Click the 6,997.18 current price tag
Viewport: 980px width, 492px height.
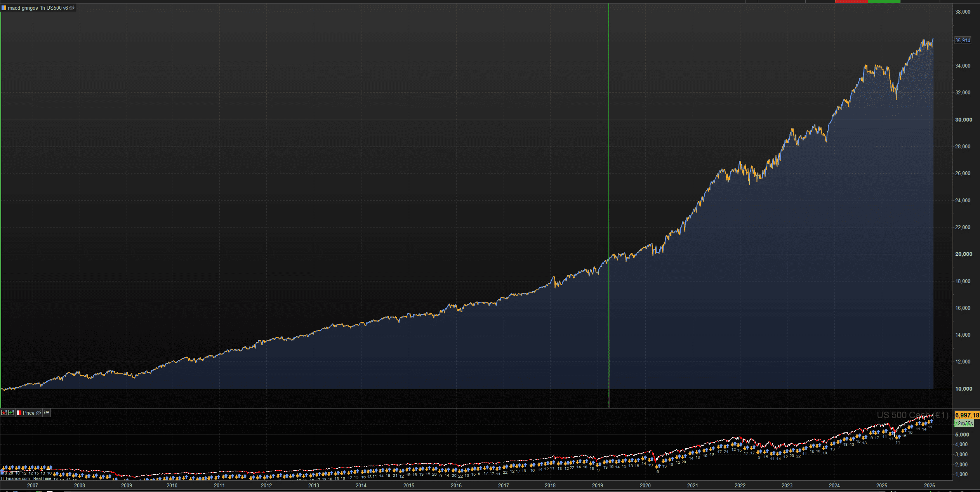click(x=967, y=415)
